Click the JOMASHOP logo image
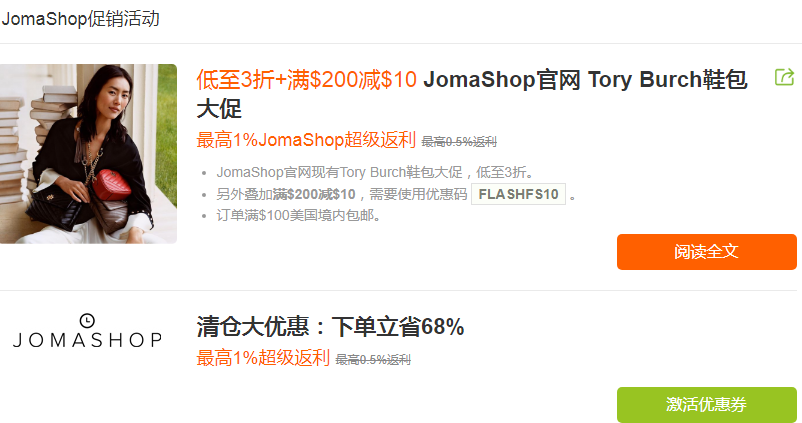 87,331
